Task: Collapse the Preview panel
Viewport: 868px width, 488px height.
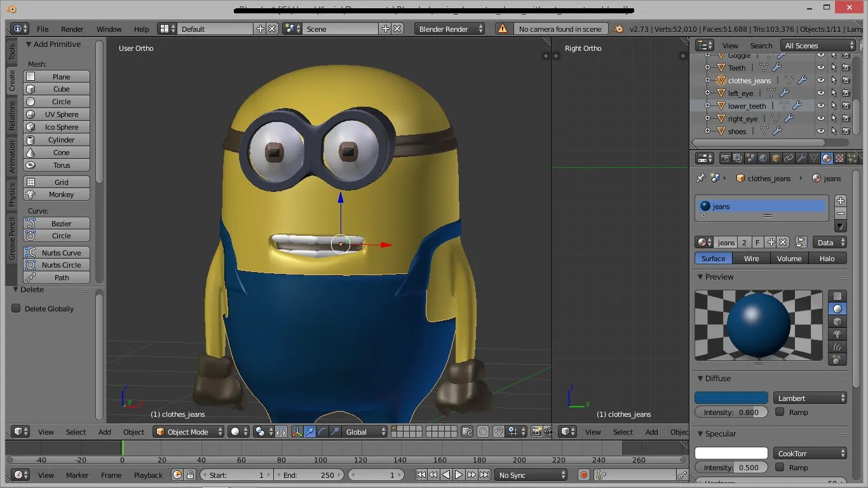Action: [x=700, y=277]
